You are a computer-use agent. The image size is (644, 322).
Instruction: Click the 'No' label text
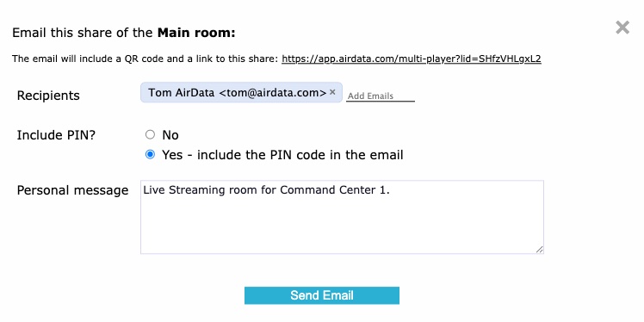(x=170, y=135)
